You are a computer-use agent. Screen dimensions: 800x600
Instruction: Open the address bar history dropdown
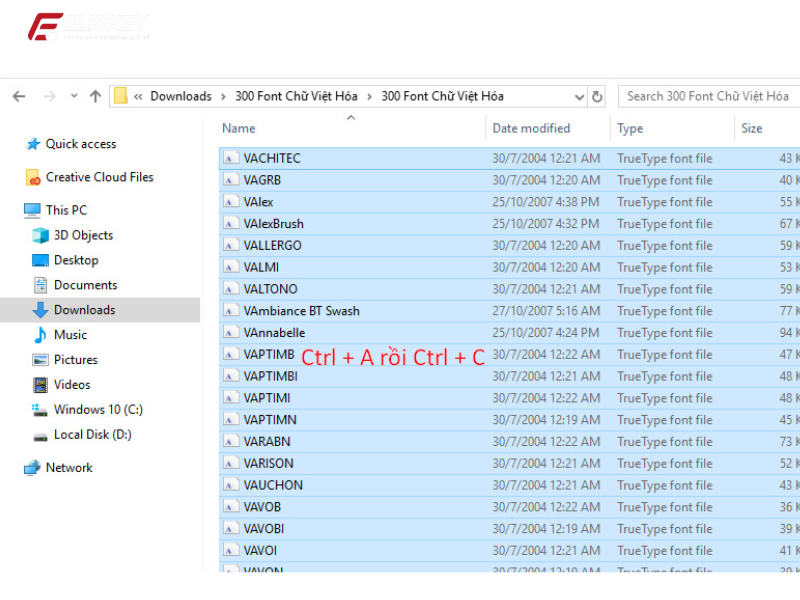[578, 96]
